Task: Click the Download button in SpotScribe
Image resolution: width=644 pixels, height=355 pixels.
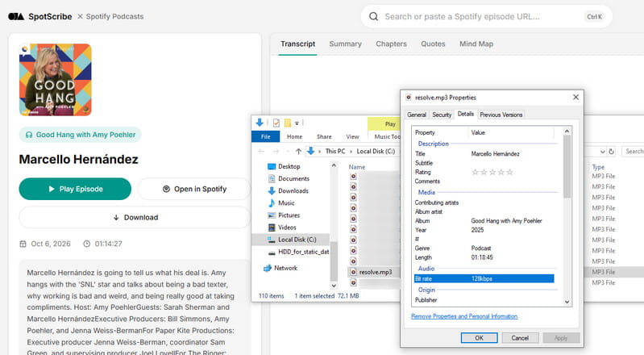Action: click(135, 217)
